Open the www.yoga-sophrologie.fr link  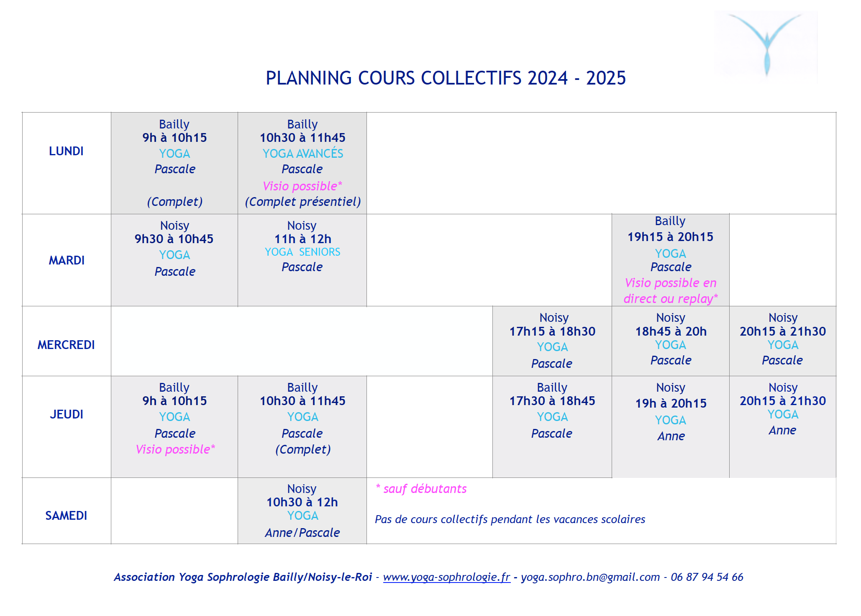pos(446,577)
